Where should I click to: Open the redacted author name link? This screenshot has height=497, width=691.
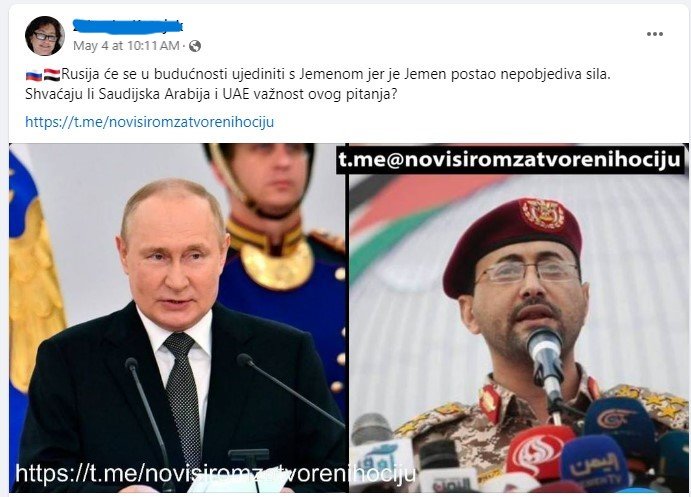tap(127, 26)
